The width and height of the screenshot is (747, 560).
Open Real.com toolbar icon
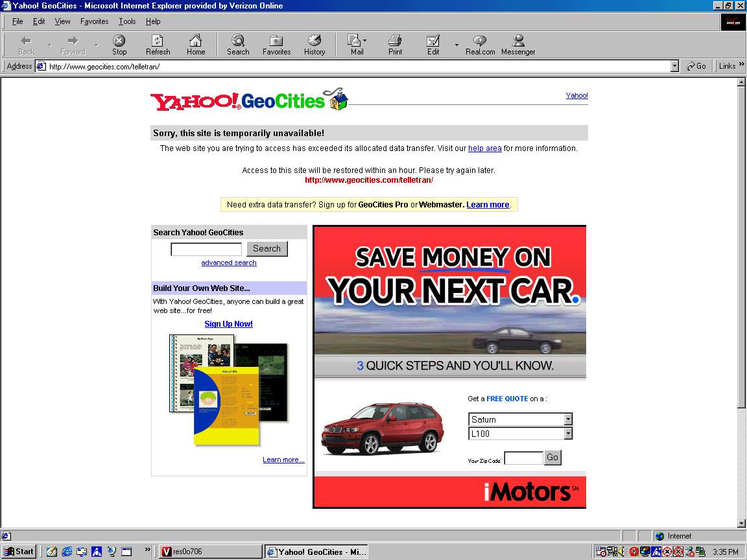coord(480,45)
